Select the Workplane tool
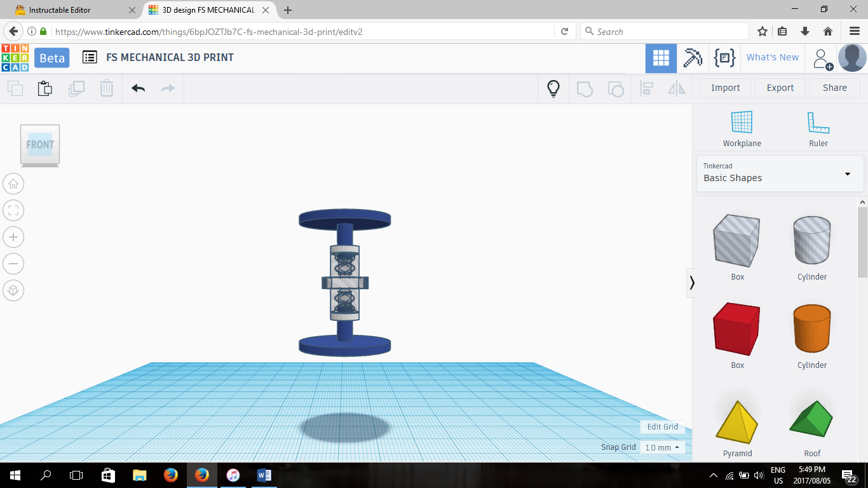The image size is (868, 488). click(742, 129)
